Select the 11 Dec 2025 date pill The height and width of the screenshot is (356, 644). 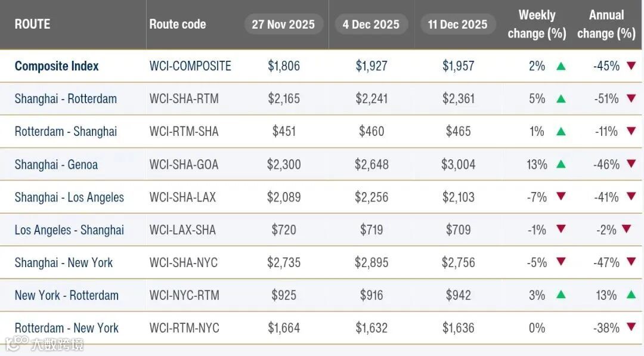pos(458,24)
